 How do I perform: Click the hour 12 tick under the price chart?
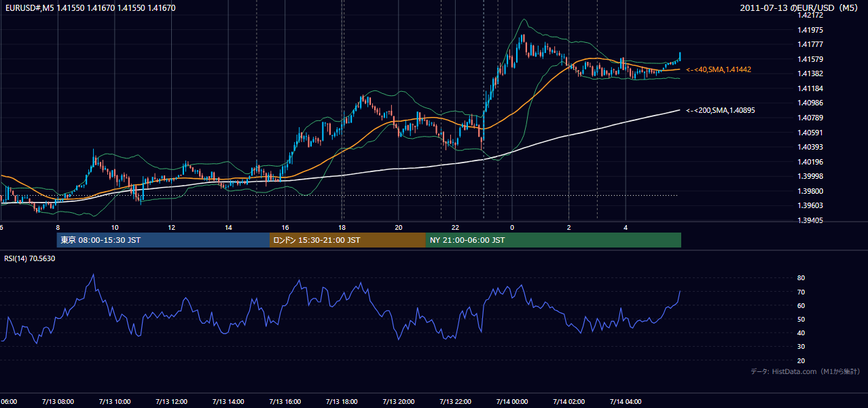172,227
